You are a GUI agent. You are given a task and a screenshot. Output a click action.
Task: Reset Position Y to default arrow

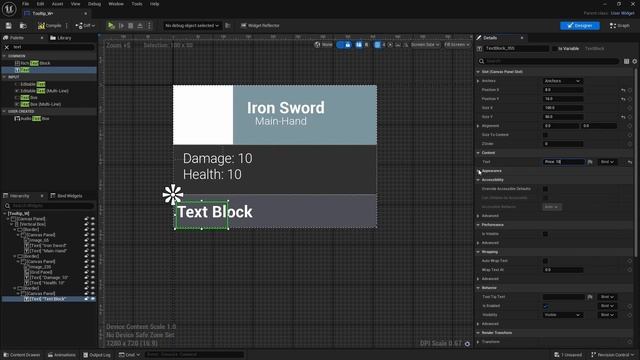(x=623, y=99)
